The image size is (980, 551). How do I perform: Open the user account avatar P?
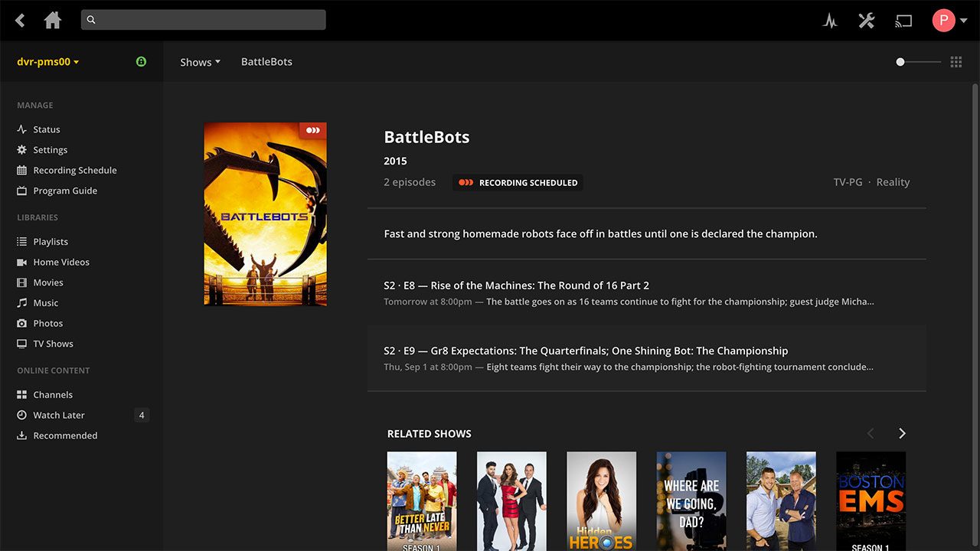point(943,20)
